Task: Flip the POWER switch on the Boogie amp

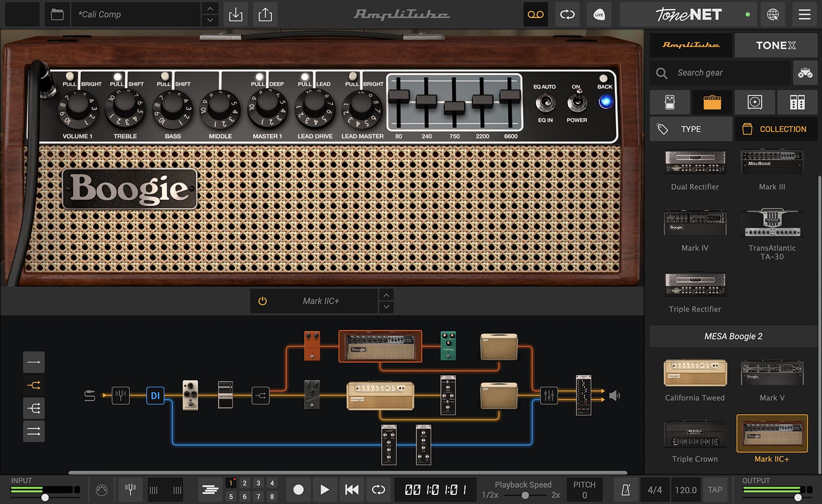Action: click(x=578, y=102)
